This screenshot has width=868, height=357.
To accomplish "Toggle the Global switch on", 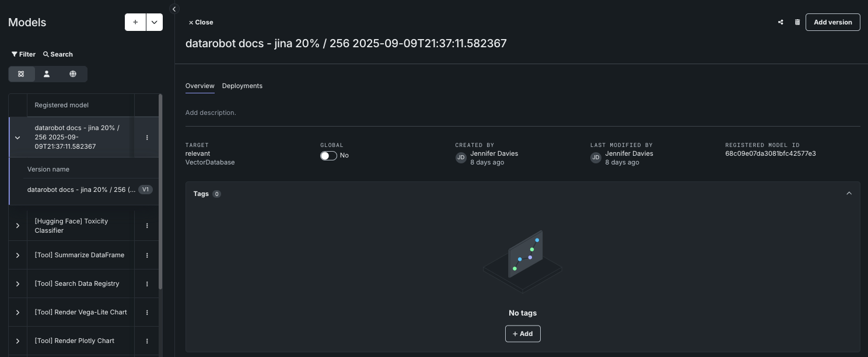I will pos(328,156).
